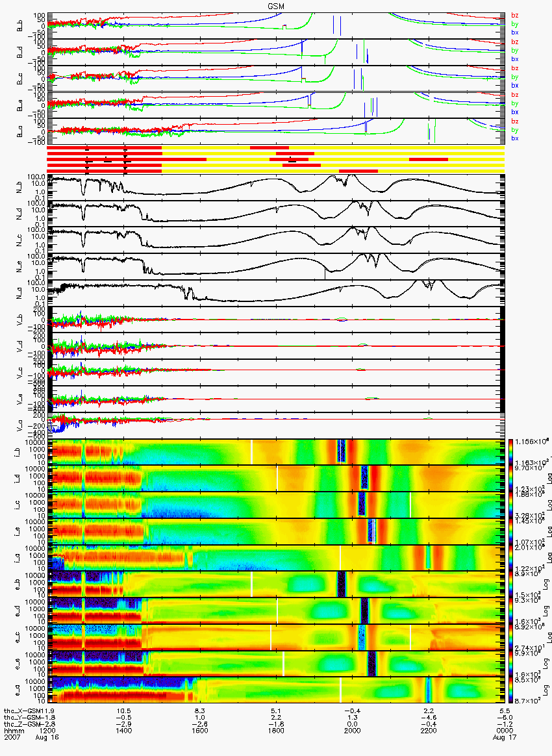Click the bx legend label beside panel B_e

pyautogui.click(x=515, y=112)
